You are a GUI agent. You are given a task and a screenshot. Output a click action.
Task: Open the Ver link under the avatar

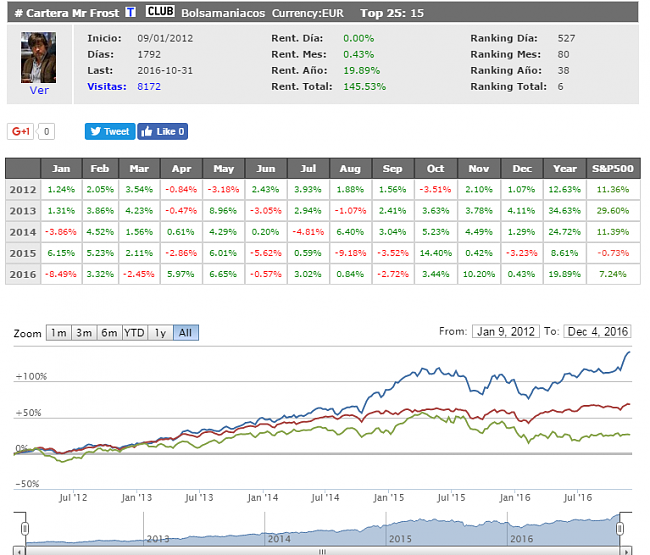click(39, 89)
